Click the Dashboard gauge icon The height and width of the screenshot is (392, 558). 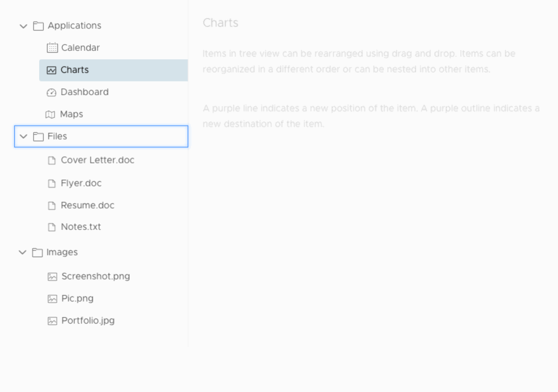click(x=51, y=92)
